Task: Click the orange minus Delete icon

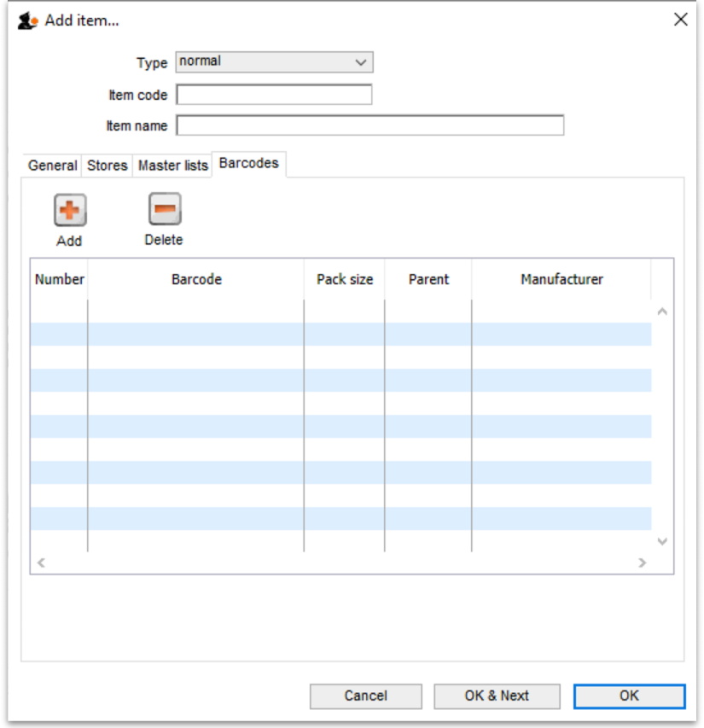Action: 164,209
